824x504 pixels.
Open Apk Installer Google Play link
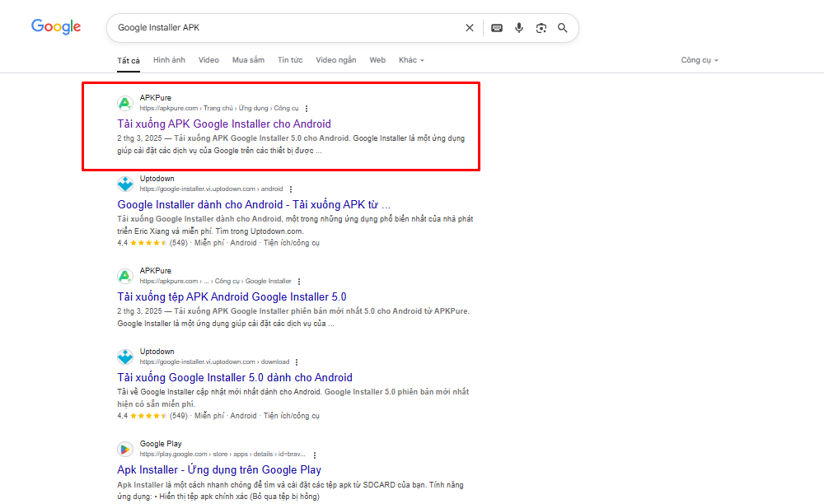point(219,470)
